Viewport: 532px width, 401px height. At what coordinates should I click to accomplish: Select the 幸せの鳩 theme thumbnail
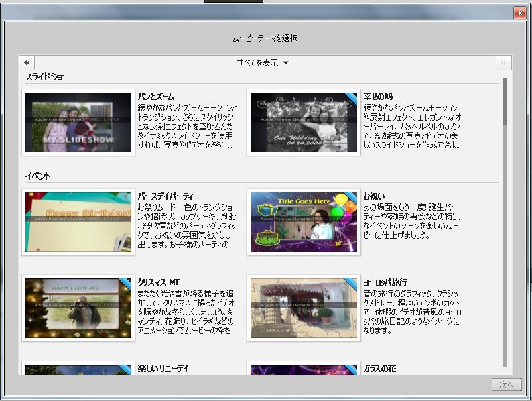(x=304, y=123)
